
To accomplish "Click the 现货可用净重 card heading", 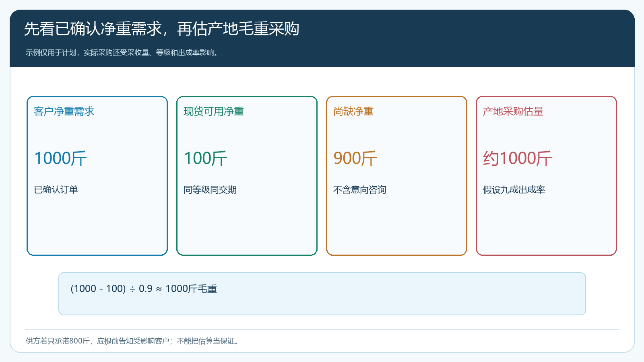I will coord(214,111).
